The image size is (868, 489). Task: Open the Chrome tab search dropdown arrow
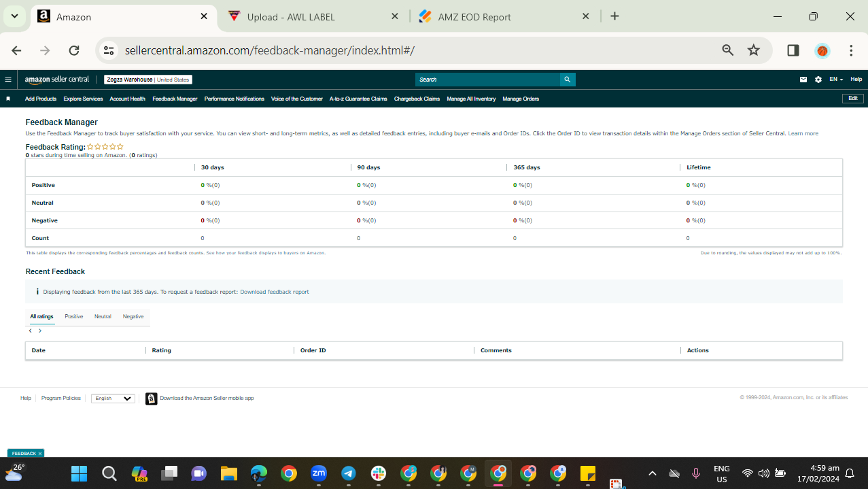pos(14,16)
